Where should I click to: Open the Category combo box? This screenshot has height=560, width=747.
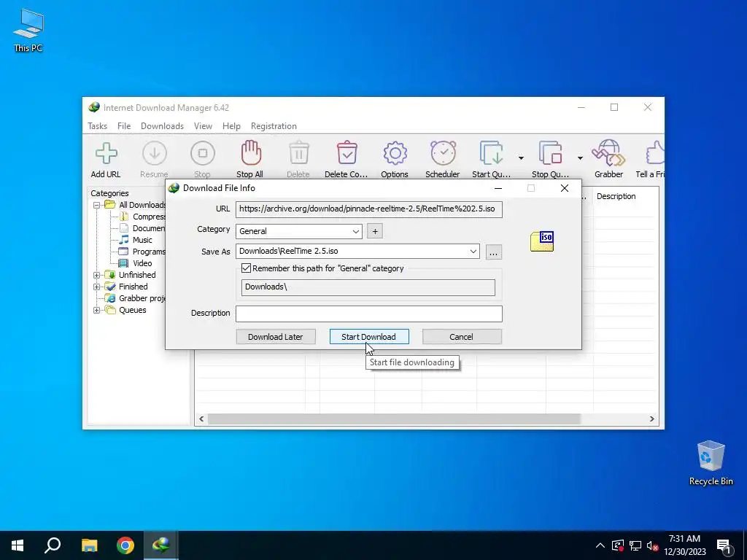[x=298, y=231]
